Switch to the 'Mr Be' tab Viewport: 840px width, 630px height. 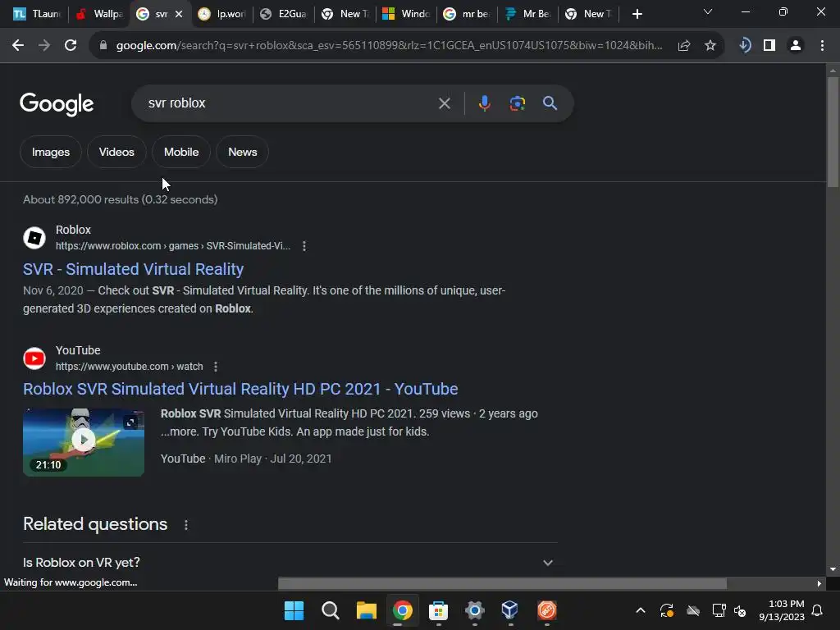[x=527, y=15]
